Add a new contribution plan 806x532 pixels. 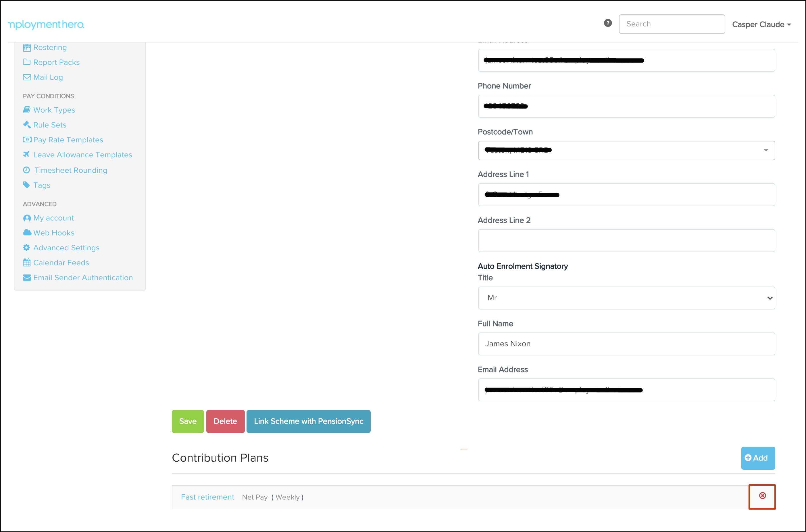tap(757, 458)
